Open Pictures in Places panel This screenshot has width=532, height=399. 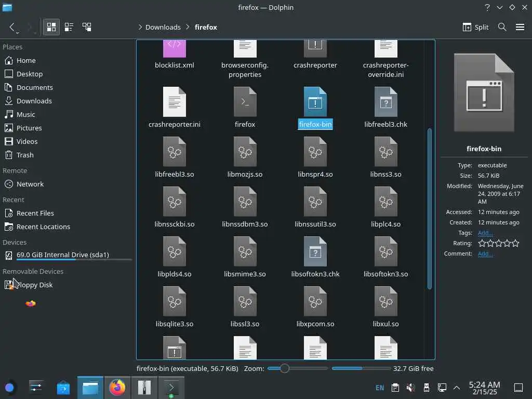[67, 128]
